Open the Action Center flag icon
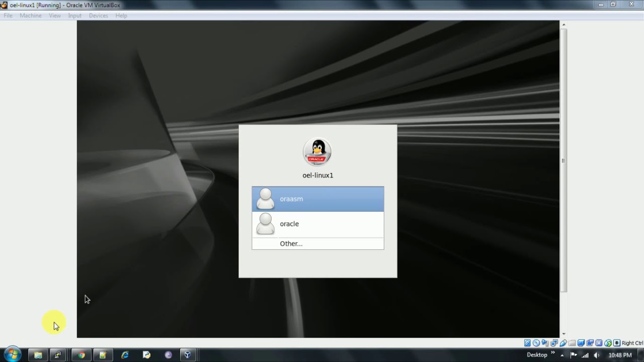Image resolution: width=644 pixels, height=362 pixels. [x=574, y=355]
